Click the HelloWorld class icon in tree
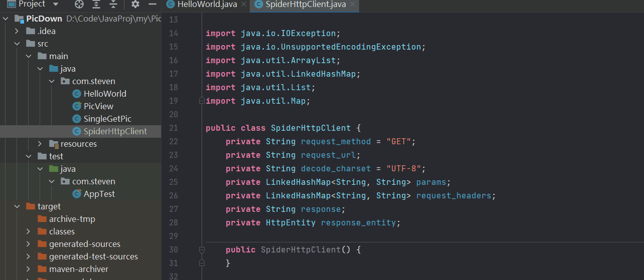The width and height of the screenshot is (644, 280). point(76,94)
